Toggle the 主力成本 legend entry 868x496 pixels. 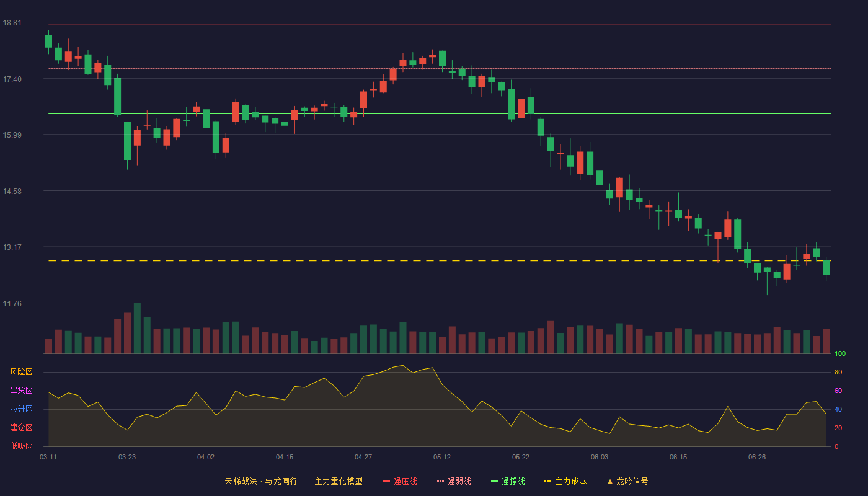[565, 481]
